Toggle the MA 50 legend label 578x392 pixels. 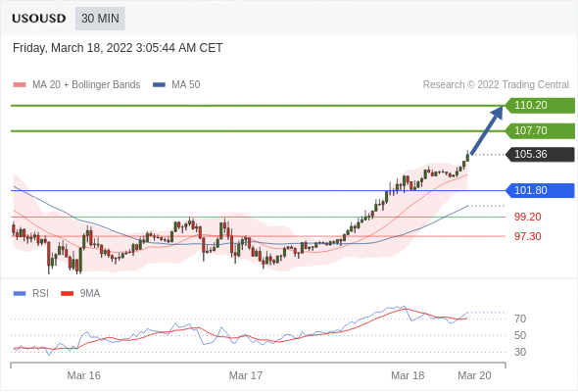click(186, 85)
